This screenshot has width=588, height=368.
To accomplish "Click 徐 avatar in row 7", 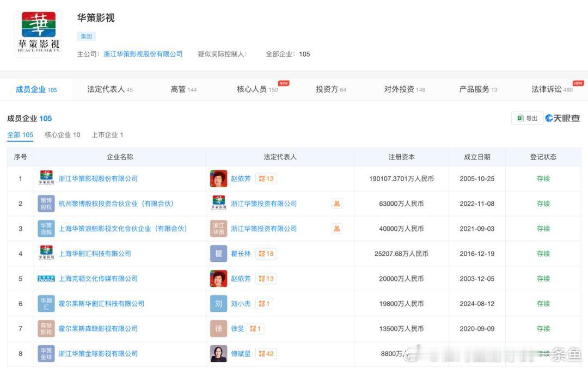I will click(x=219, y=329).
